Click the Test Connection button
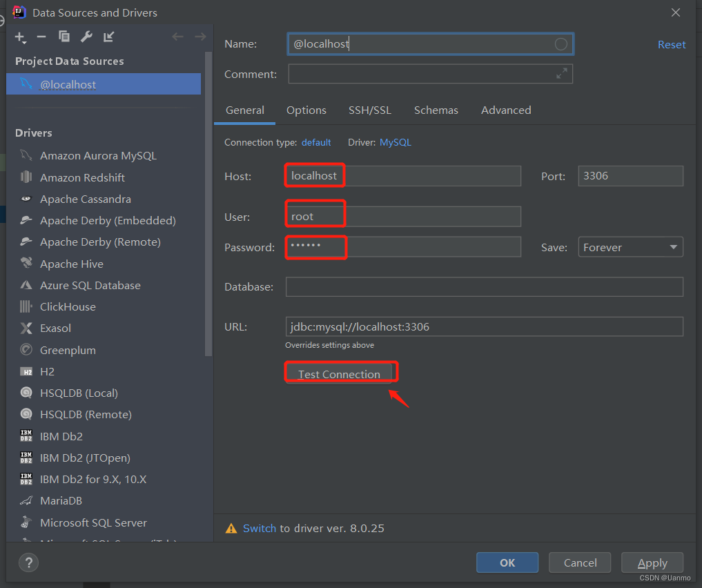Viewport: 702px width, 588px height. (x=339, y=373)
